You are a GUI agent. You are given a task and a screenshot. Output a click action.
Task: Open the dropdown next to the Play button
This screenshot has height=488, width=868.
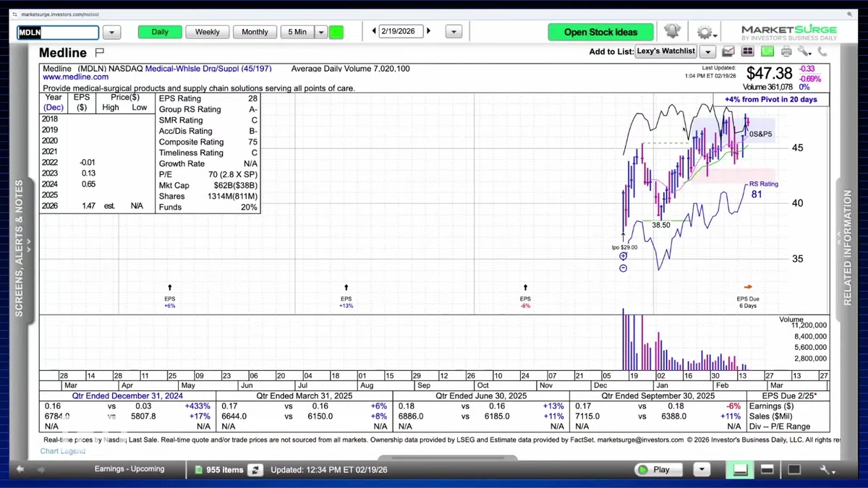point(700,469)
